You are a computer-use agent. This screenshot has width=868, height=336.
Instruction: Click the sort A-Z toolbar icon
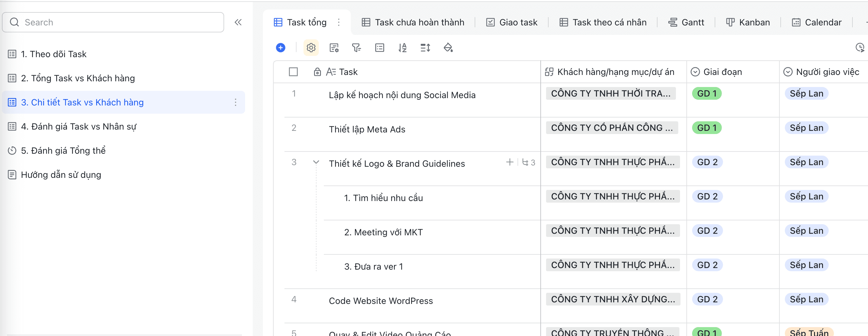[402, 48]
